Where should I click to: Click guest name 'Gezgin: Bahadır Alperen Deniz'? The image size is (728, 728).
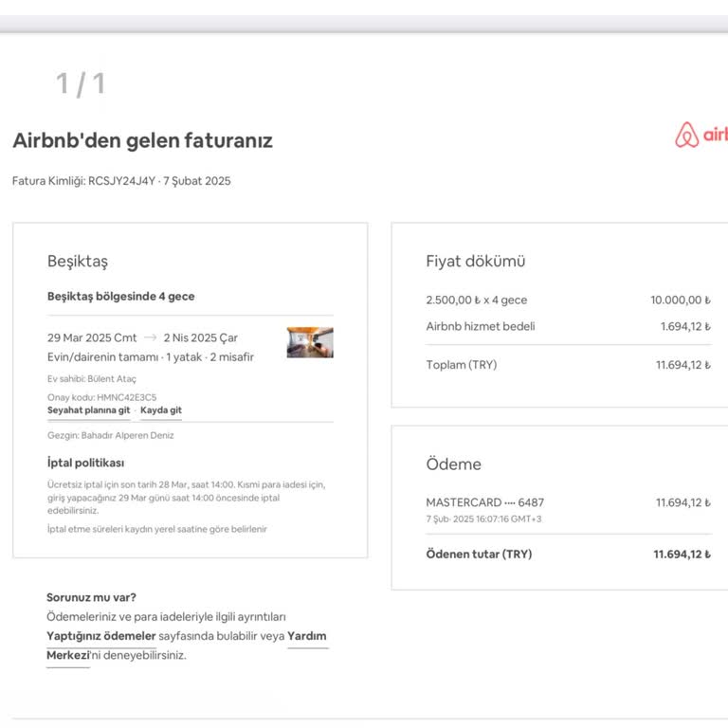click(x=111, y=435)
